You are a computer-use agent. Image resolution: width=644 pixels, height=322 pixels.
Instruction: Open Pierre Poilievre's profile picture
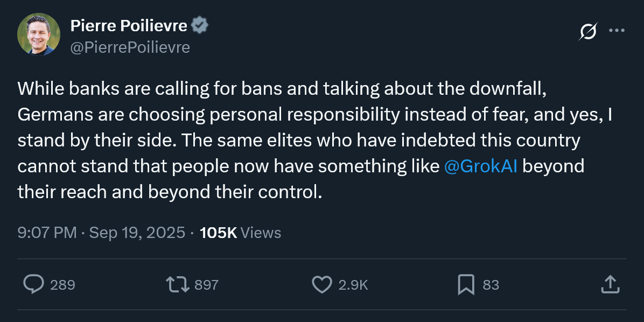coord(39,35)
